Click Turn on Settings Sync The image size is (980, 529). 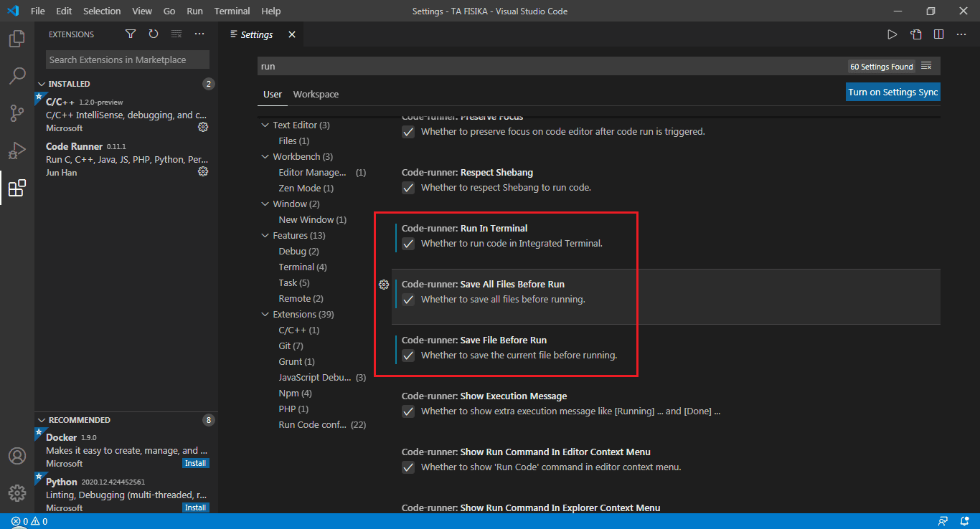(x=892, y=92)
